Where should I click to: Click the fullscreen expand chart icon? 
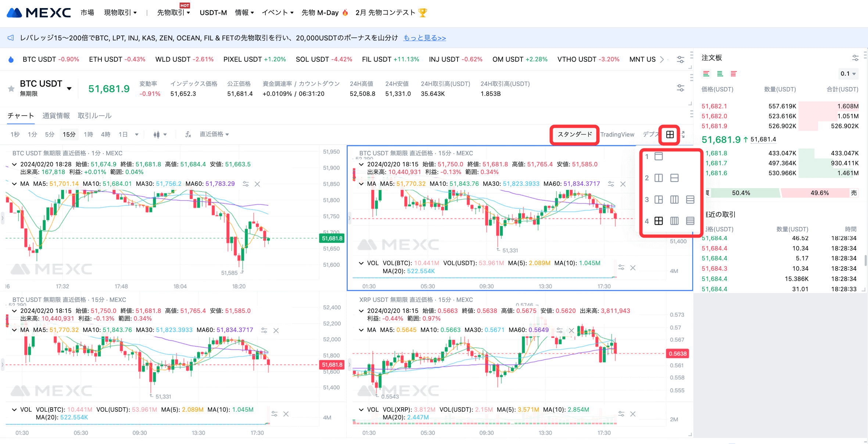[x=683, y=134]
